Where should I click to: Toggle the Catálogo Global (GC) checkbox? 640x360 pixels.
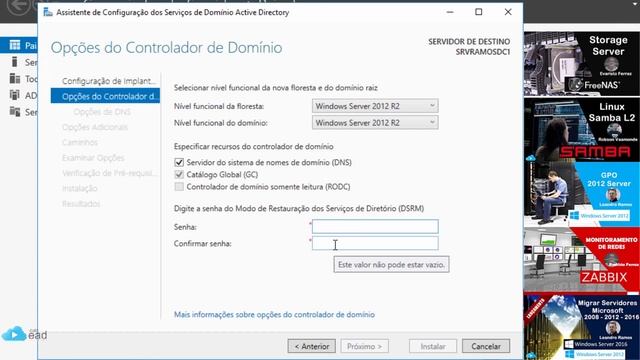[179, 175]
